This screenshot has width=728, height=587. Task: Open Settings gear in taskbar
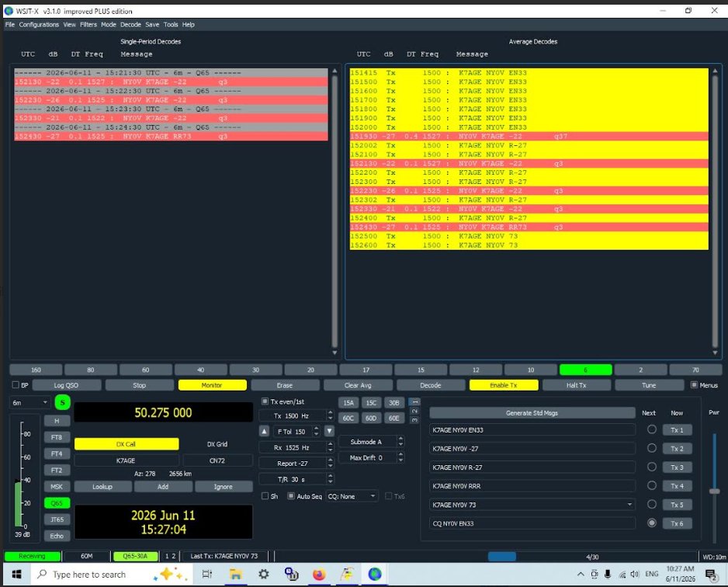[x=264, y=575]
